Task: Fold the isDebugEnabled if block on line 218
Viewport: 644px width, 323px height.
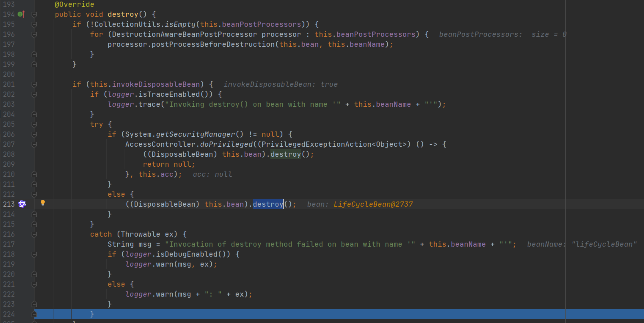Action: click(34, 254)
